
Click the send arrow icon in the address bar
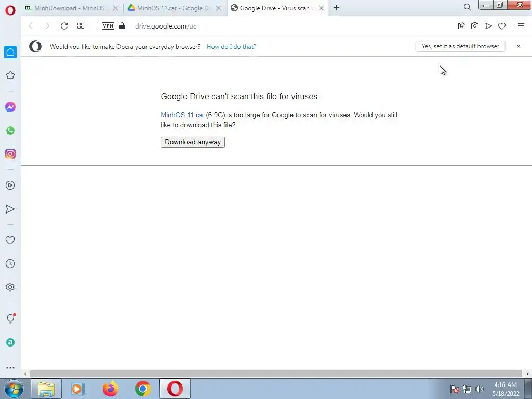point(488,26)
